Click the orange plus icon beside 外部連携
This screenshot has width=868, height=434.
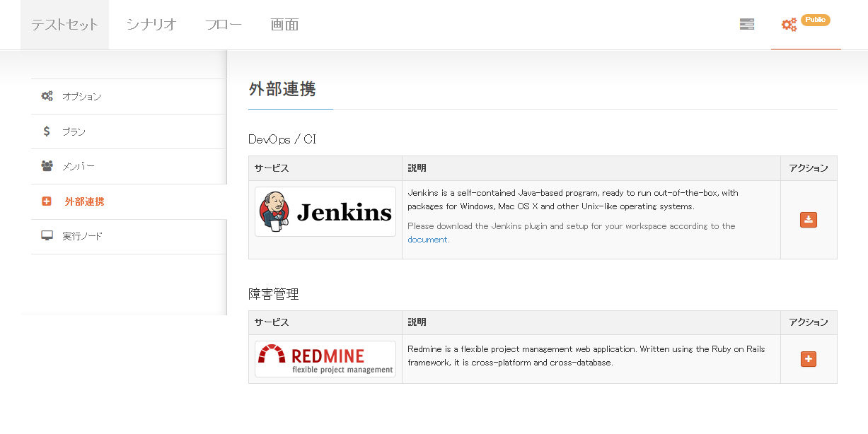coord(47,201)
